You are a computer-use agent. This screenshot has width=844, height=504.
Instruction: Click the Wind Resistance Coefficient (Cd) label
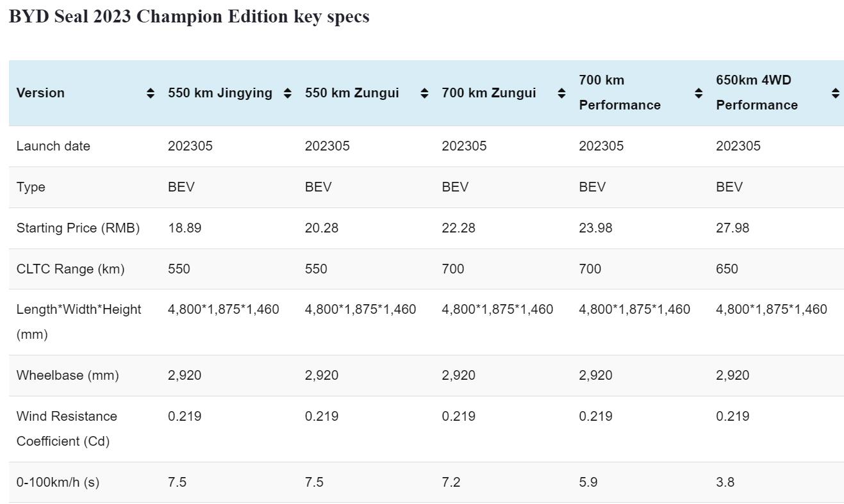pos(67,428)
